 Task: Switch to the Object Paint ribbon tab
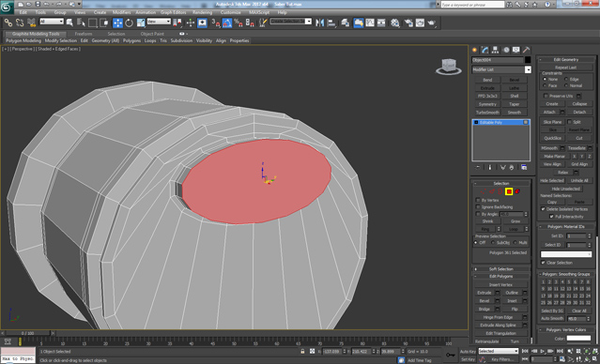(152, 34)
